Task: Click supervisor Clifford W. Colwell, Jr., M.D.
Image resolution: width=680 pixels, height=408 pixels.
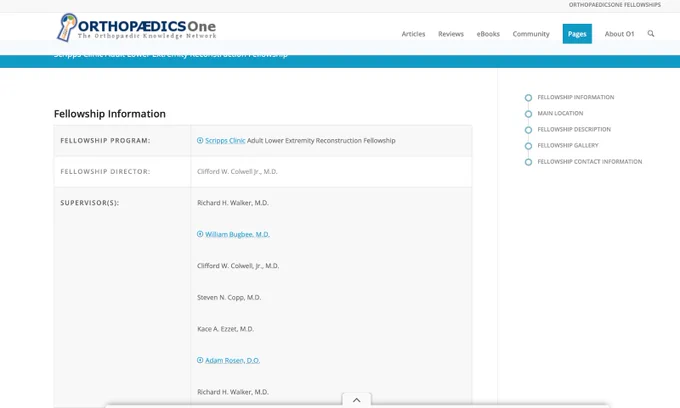Action: tap(238, 266)
